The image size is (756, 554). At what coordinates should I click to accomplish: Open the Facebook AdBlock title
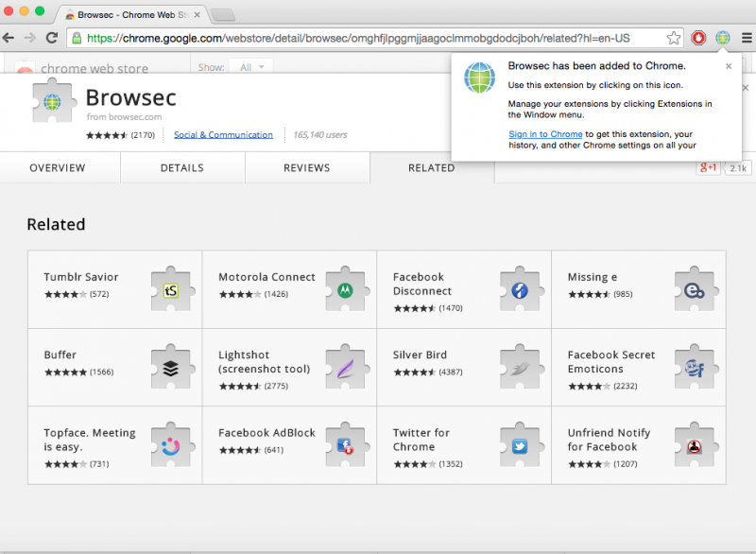266,433
